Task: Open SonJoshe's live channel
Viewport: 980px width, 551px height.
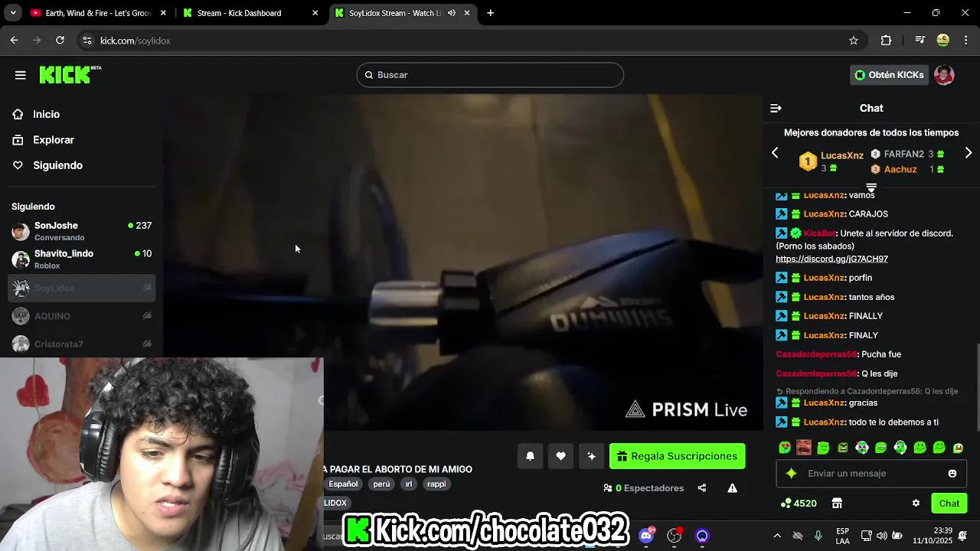Action: (x=81, y=231)
